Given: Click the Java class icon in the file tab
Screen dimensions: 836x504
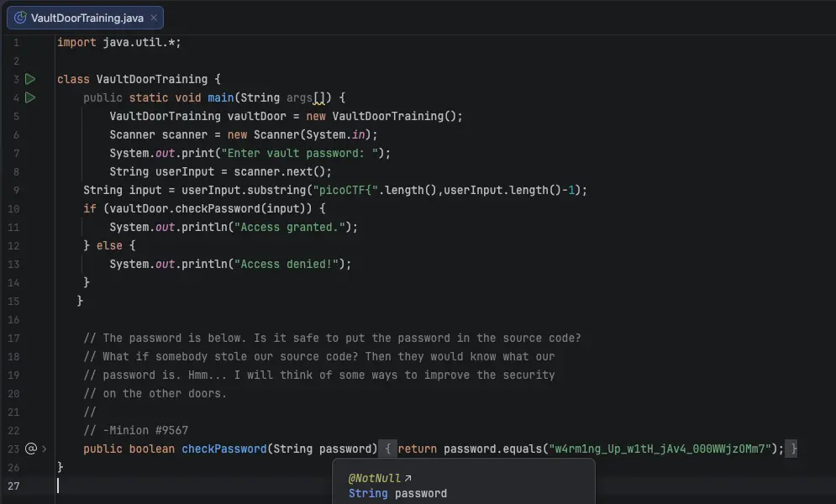Looking at the screenshot, I should (x=20, y=18).
